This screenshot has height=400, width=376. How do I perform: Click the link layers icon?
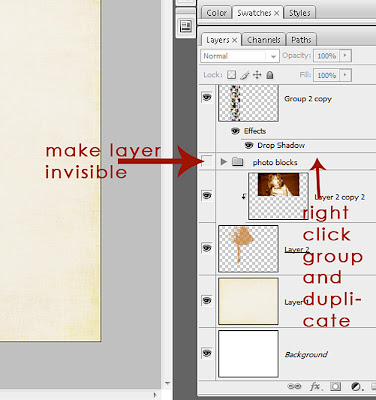pos(294,387)
